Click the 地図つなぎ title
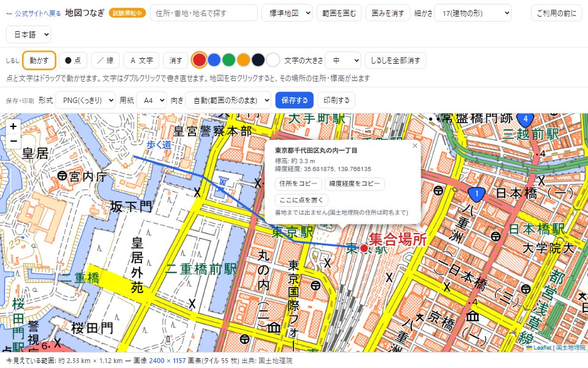 [x=85, y=13]
